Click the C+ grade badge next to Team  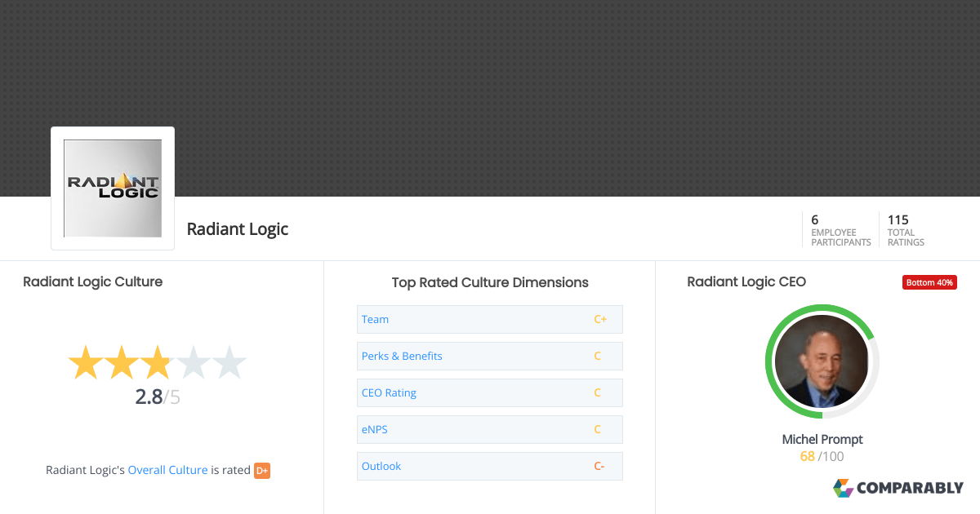click(x=600, y=319)
